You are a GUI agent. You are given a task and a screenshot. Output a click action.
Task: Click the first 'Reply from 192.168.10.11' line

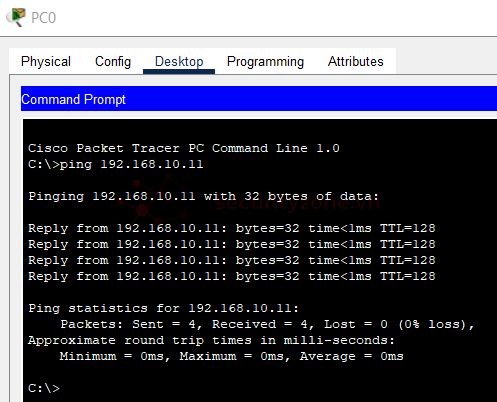pyautogui.click(x=232, y=228)
